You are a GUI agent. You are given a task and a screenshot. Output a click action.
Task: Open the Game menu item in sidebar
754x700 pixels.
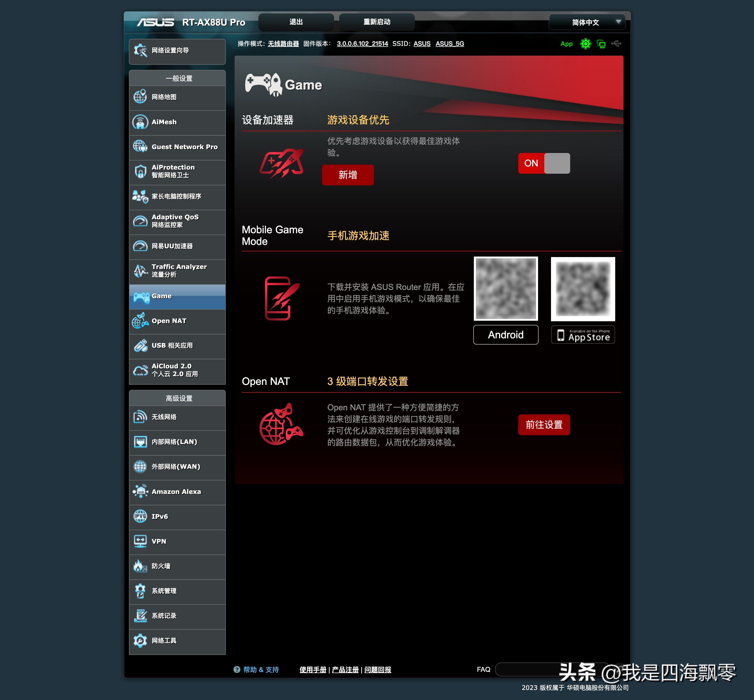pyautogui.click(x=177, y=297)
